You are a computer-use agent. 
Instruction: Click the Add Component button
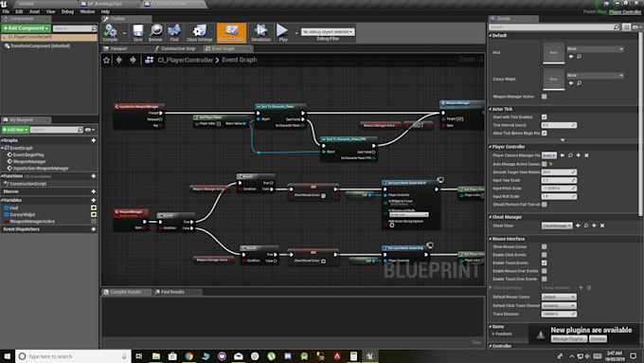pyautogui.click(x=26, y=28)
